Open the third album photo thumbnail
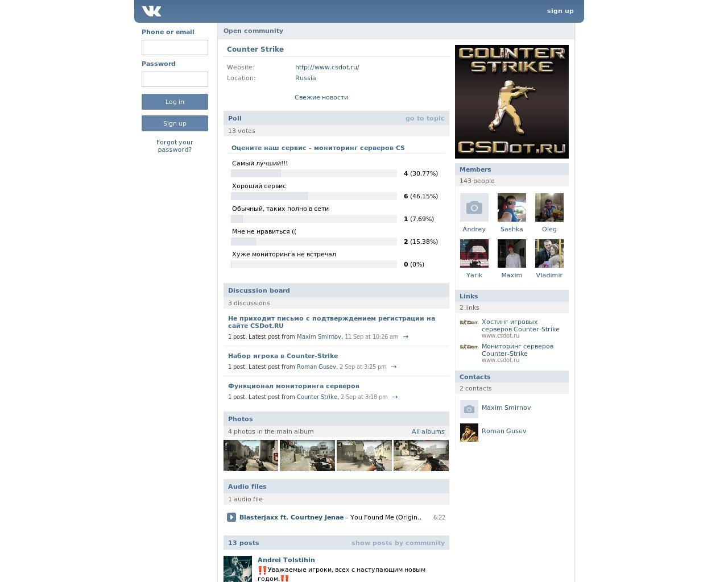Screen dimensions: 728x582 364,455
